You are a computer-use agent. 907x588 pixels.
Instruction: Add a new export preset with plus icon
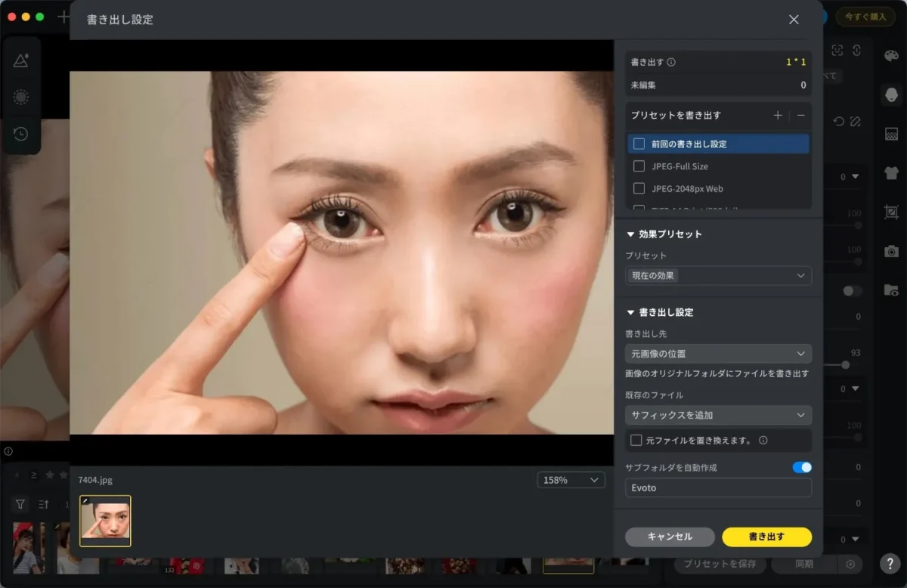(x=778, y=116)
